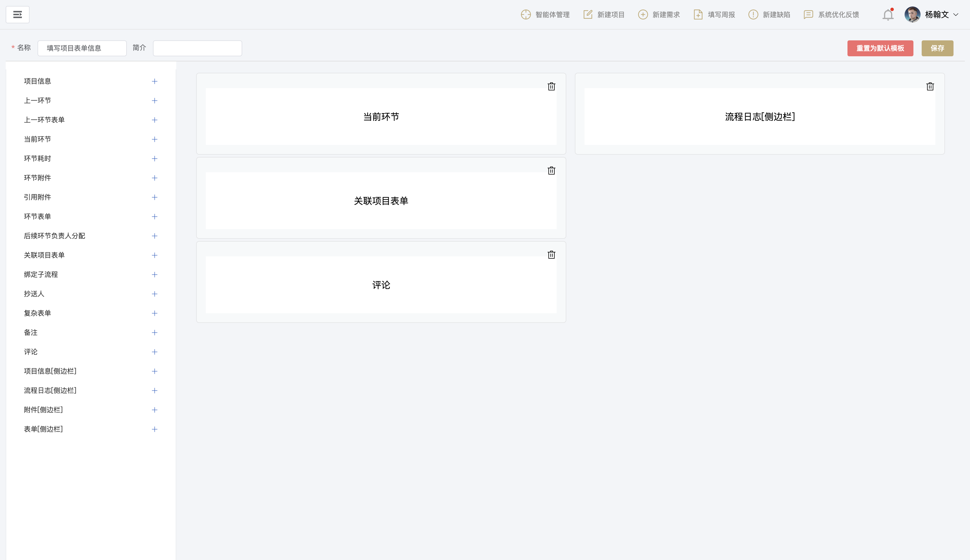Add 后续环节负责人分配 with its plus icon
Image resolution: width=970 pixels, height=560 pixels.
coord(155,236)
